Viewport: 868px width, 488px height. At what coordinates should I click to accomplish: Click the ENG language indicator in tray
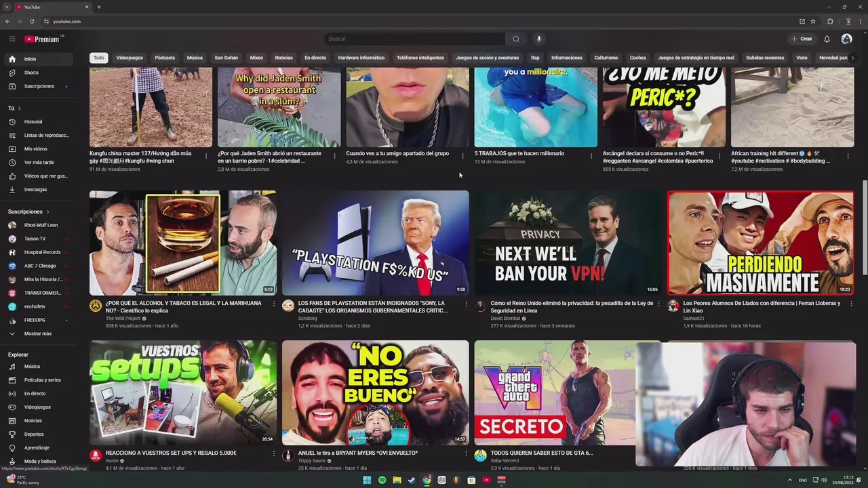803,480
